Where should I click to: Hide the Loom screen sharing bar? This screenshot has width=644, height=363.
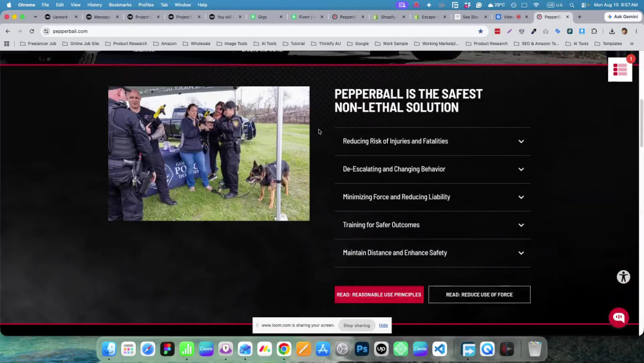click(x=383, y=326)
